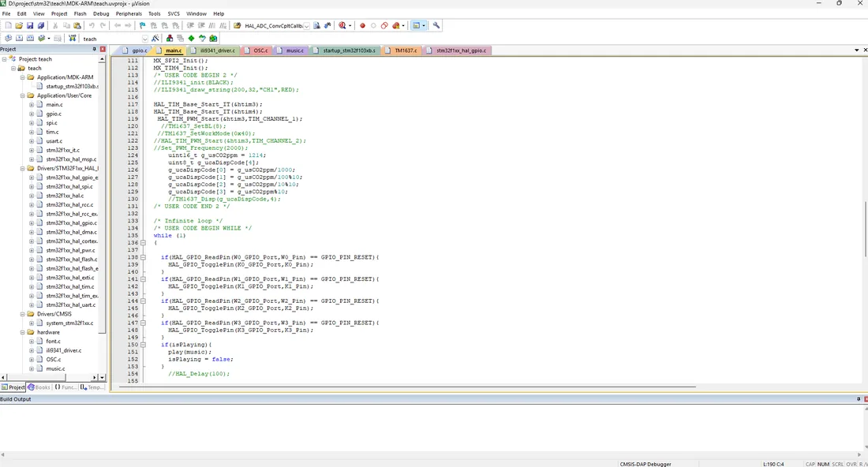The image size is (868, 467).
Task: Collapse the hardware folder in project tree
Action: [23, 333]
